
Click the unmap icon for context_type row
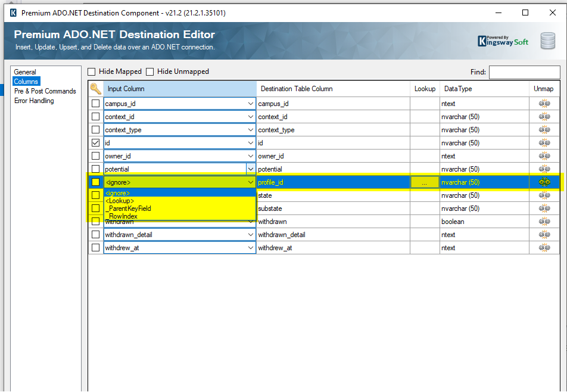coord(544,129)
